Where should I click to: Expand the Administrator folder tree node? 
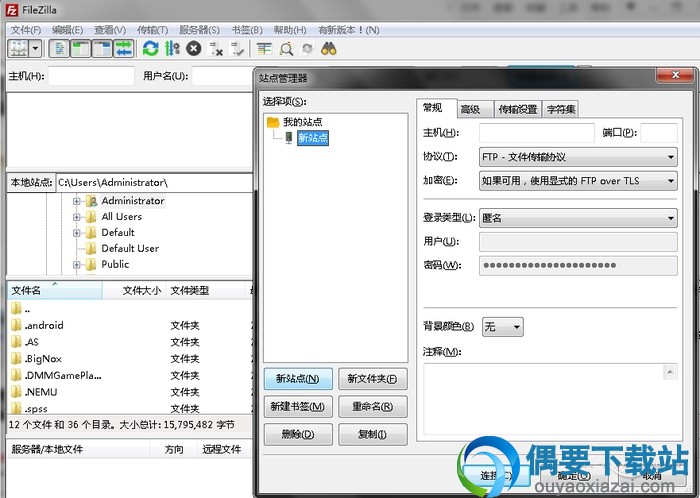pyautogui.click(x=77, y=201)
